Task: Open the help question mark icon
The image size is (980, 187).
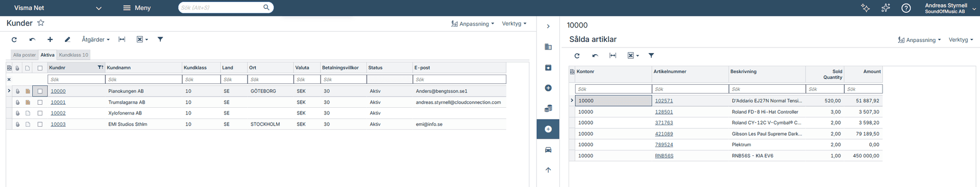Action: click(x=906, y=8)
